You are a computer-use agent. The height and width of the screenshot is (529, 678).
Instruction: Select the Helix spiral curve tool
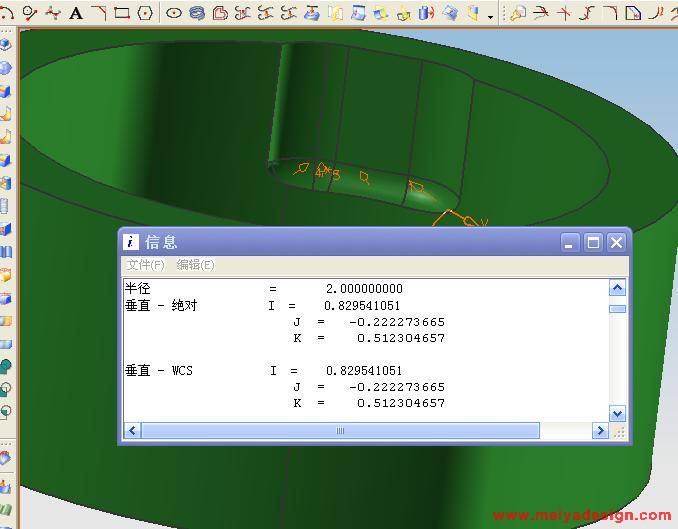point(197,13)
